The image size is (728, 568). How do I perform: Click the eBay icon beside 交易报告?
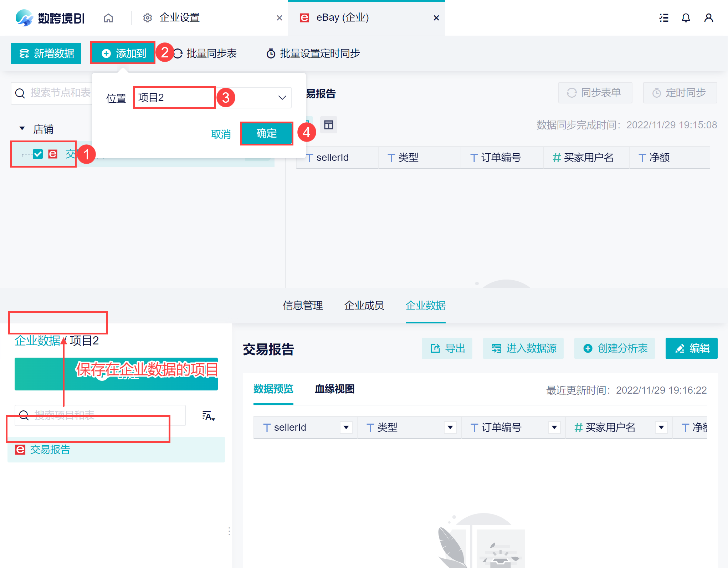point(20,450)
